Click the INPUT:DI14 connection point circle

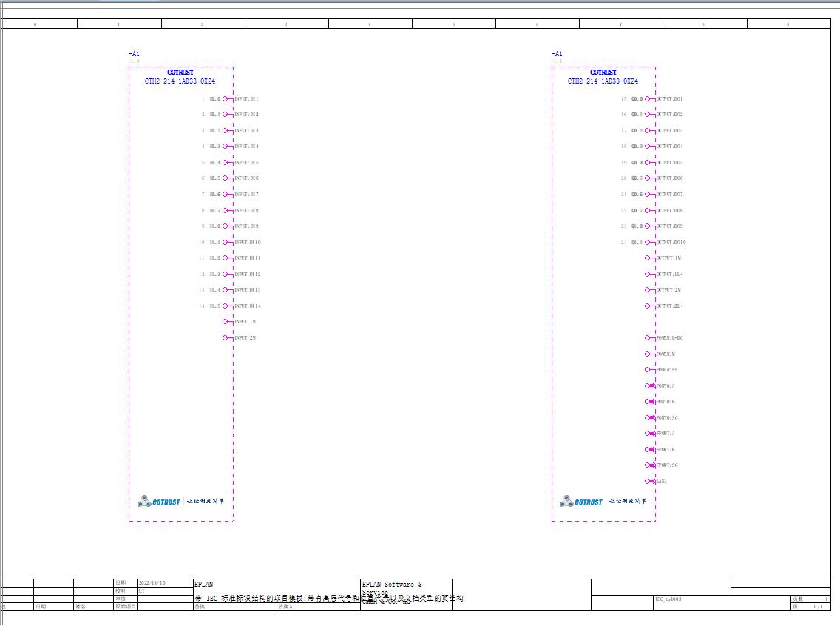coord(226,306)
